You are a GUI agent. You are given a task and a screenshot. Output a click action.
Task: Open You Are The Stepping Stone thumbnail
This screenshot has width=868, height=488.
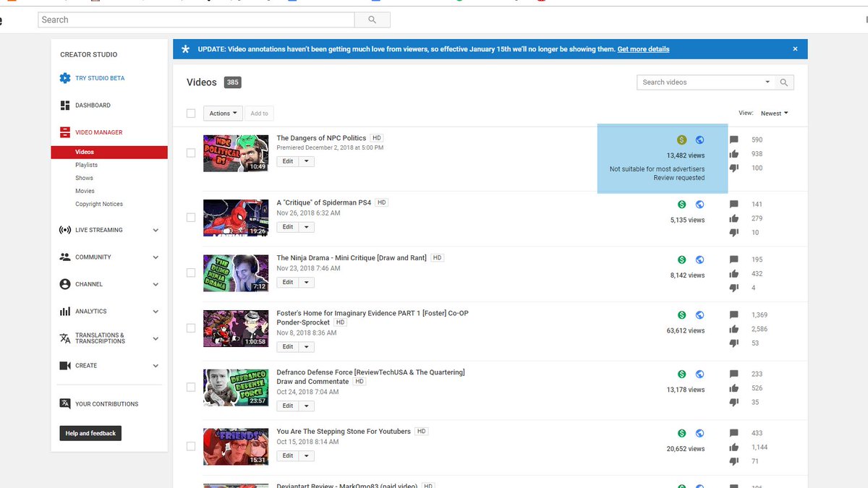click(236, 446)
